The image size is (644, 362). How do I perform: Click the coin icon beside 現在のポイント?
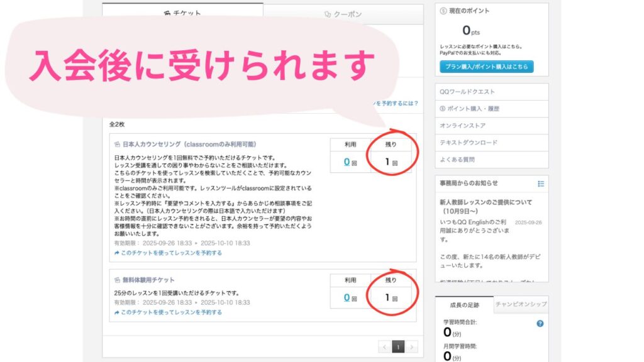click(443, 11)
